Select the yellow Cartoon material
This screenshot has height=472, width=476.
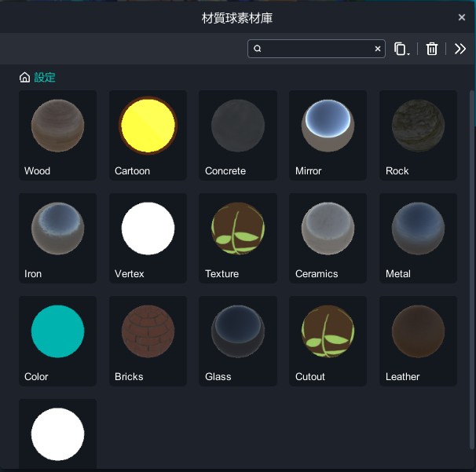[148, 125]
